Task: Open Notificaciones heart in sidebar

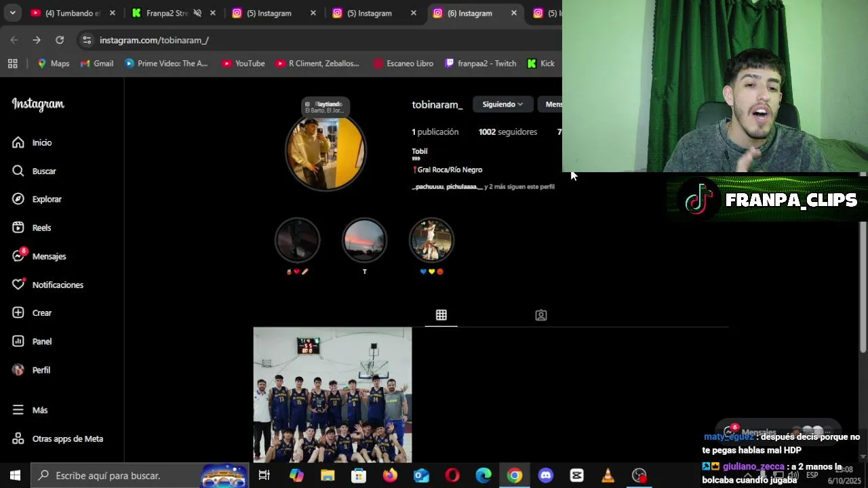Action: [x=47, y=285]
